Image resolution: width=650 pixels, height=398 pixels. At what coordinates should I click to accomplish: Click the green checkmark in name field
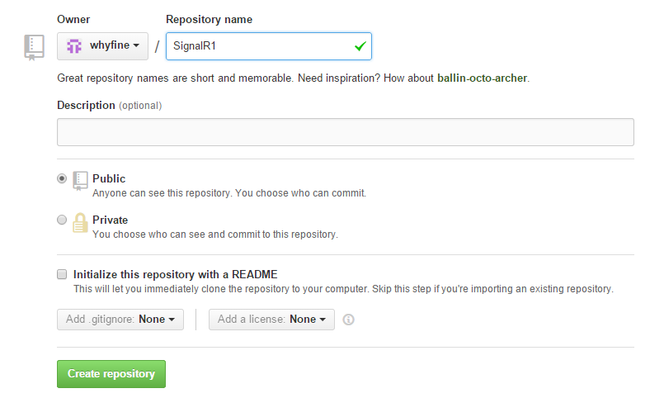tap(360, 46)
